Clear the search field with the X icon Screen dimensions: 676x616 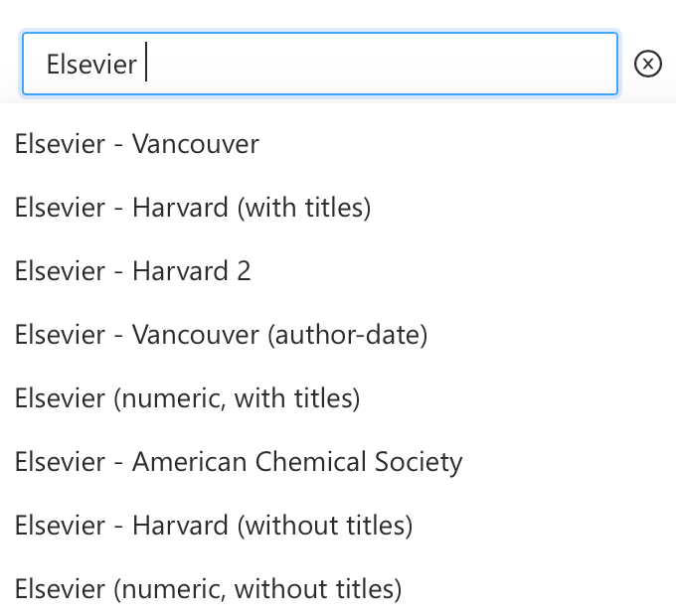click(647, 64)
